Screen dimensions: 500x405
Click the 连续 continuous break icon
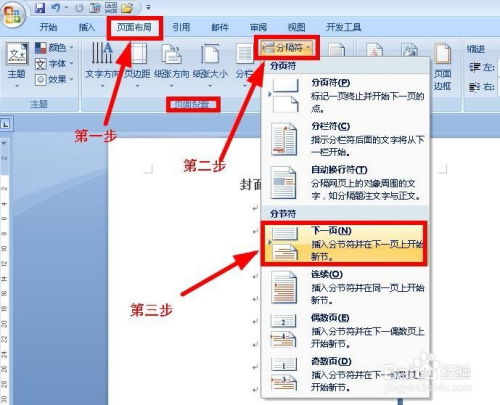point(284,287)
